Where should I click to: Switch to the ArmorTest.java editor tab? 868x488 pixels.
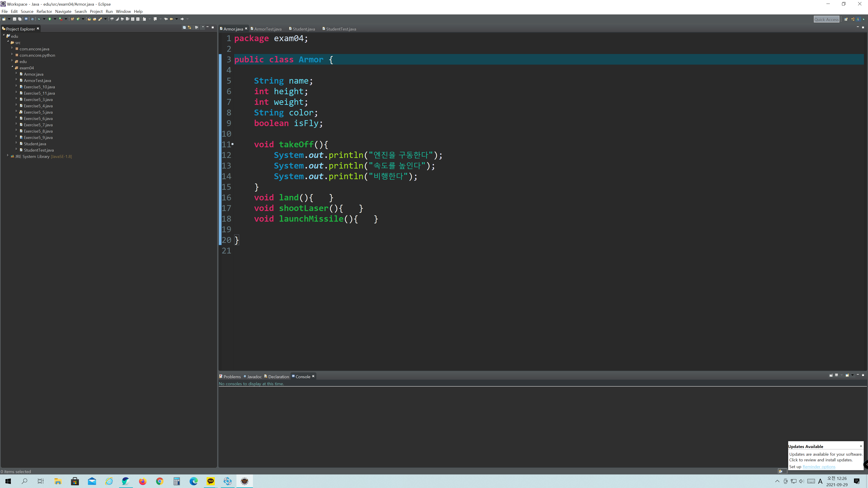point(268,29)
